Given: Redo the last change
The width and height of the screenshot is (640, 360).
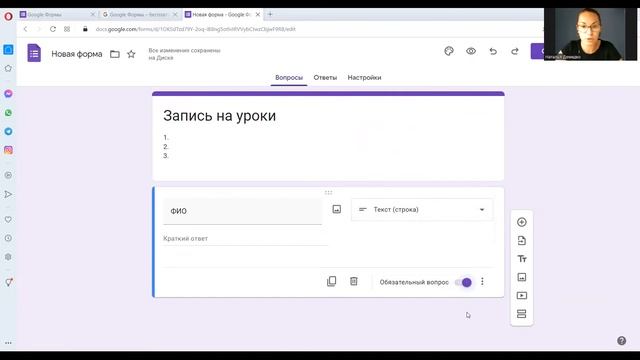Looking at the screenshot, I should (515, 51).
